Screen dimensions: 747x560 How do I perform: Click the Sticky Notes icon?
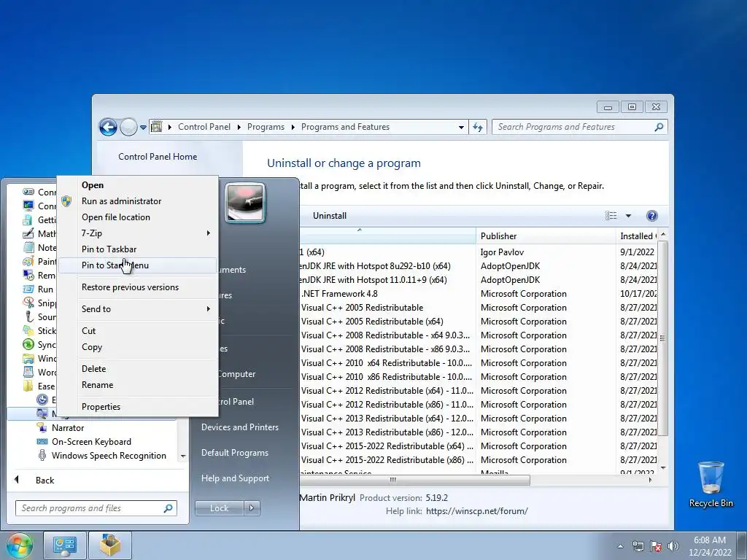tap(28, 330)
